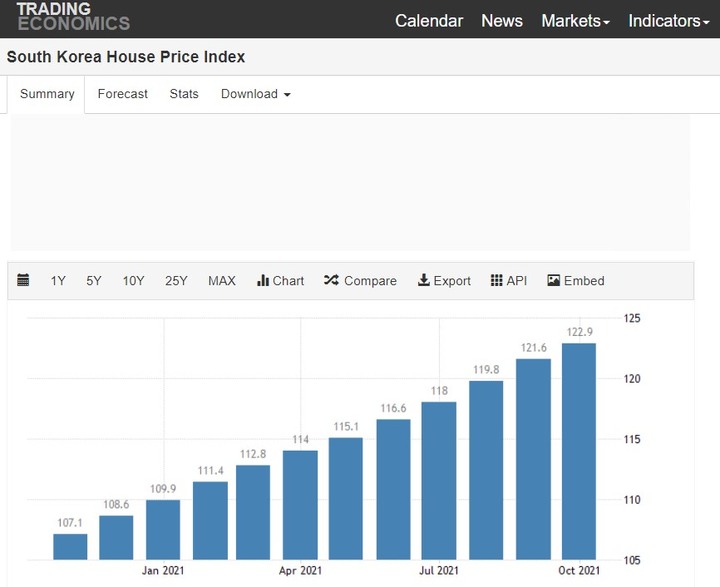The width and height of the screenshot is (720, 587).
Task: Click the shuffle icon beside Compare
Action: pos(331,280)
